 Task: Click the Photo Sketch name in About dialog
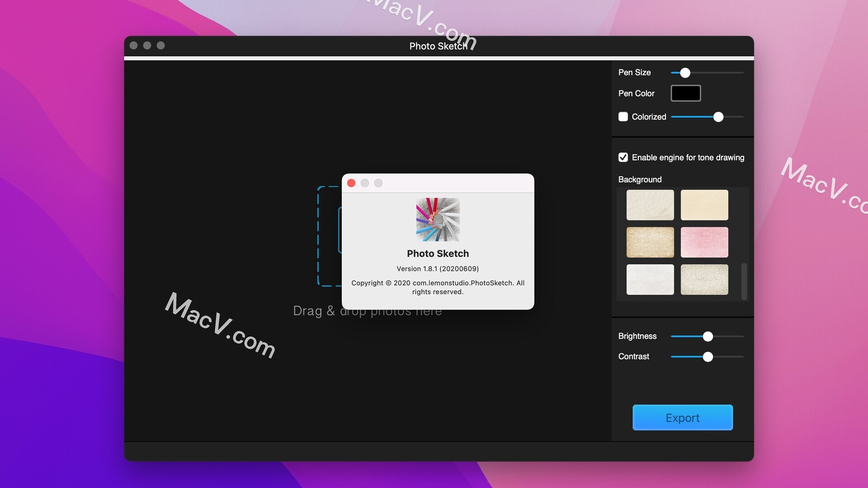438,253
